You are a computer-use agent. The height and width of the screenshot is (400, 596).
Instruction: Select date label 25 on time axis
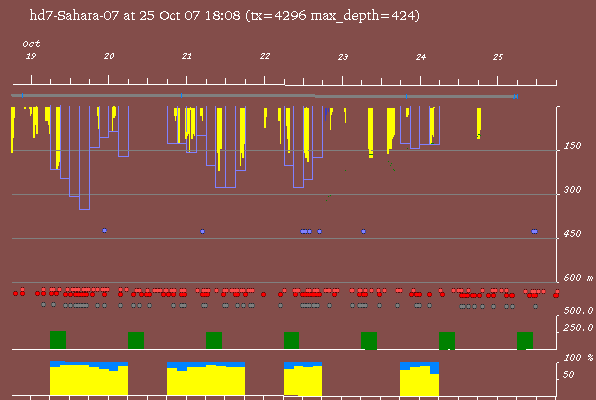point(498,57)
